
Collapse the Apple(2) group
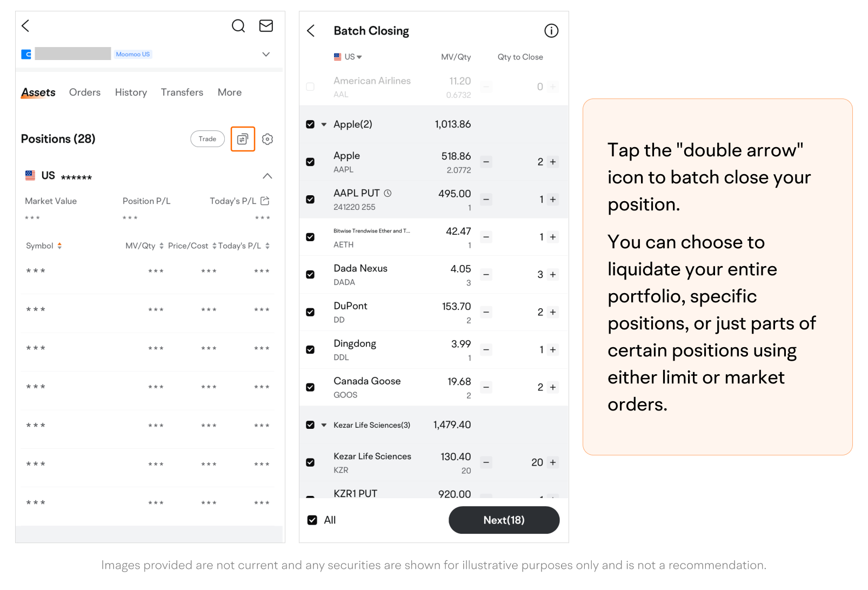tap(324, 124)
